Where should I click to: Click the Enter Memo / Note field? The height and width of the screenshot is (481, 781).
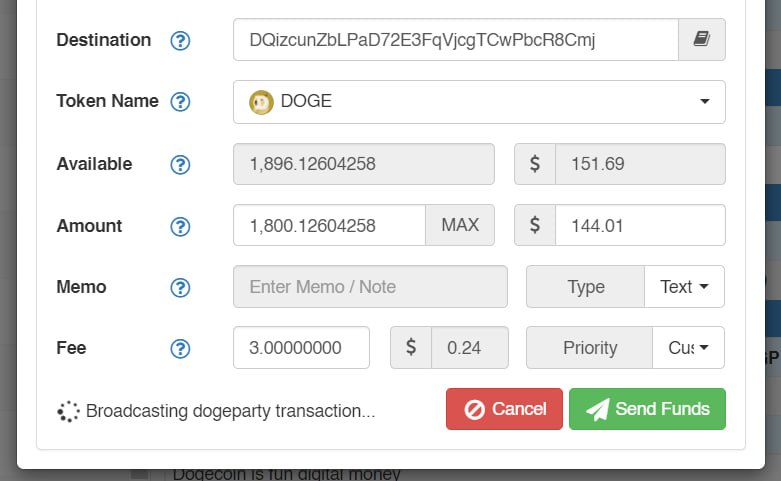pyautogui.click(x=371, y=286)
